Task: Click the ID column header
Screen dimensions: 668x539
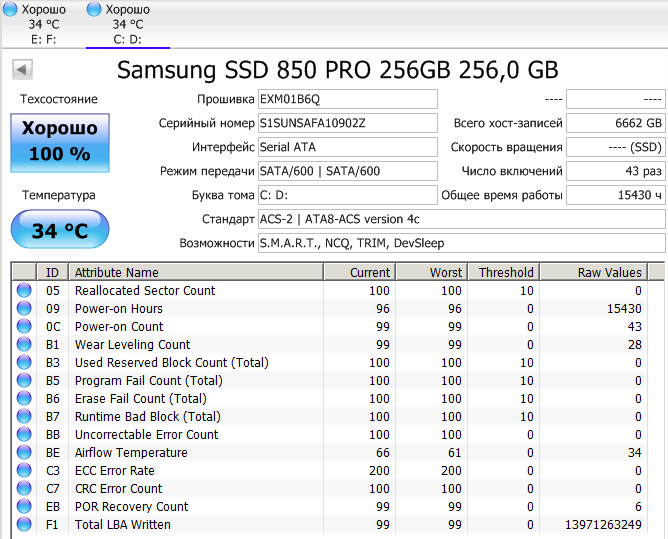Action: (x=52, y=272)
